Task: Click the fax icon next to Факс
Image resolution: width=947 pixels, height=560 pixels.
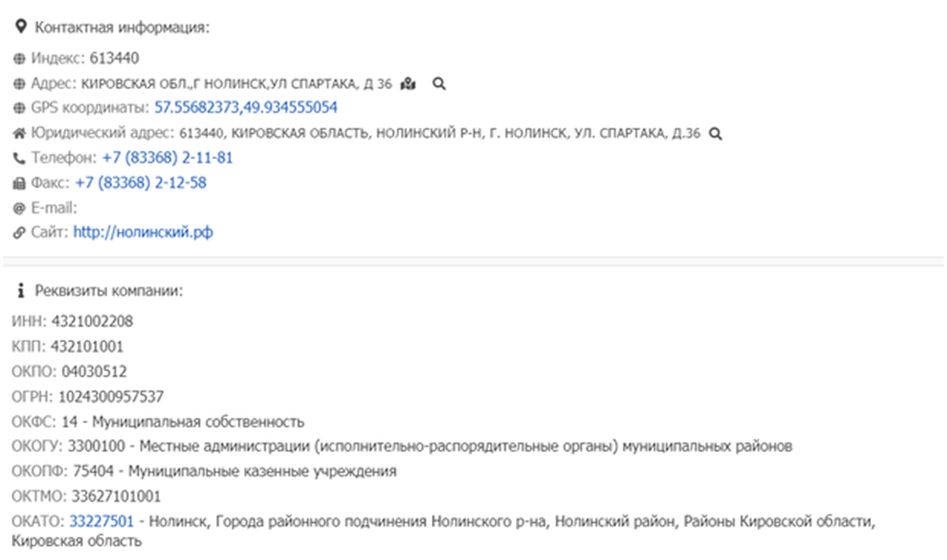Action: click(20, 183)
